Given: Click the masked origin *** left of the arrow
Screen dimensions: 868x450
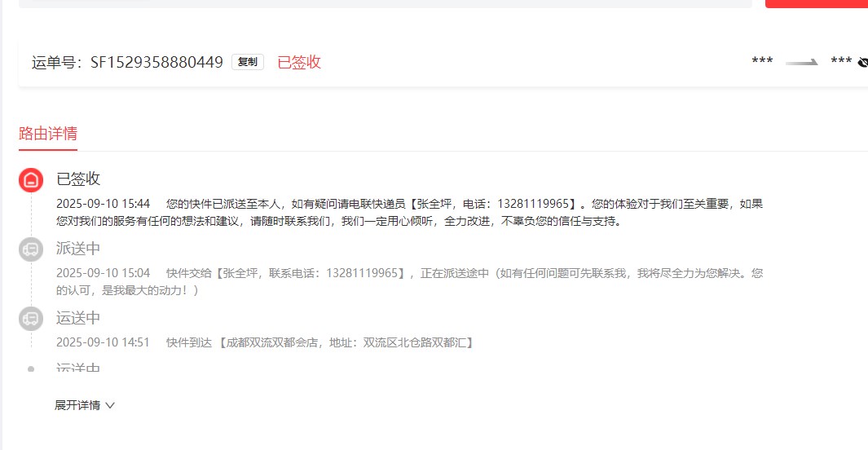Looking at the screenshot, I should point(762,62).
